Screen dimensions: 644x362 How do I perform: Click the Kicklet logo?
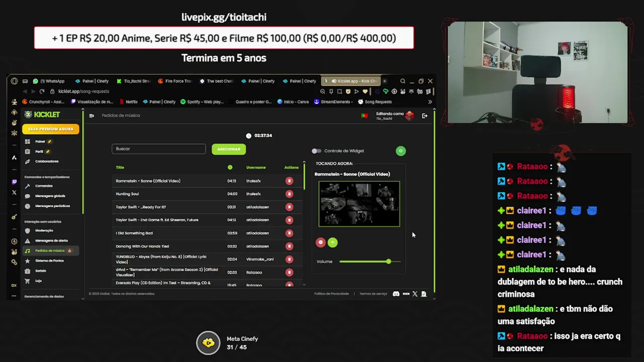pos(42,115)
